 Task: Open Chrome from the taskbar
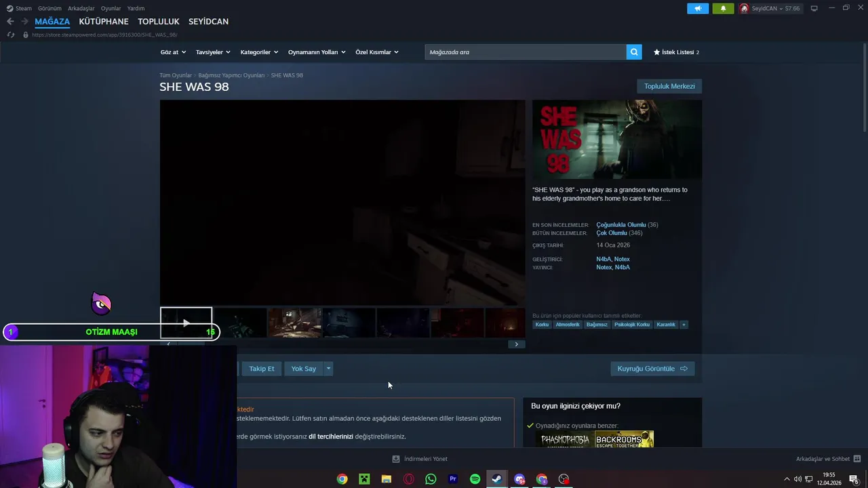(x=342, y=479)
